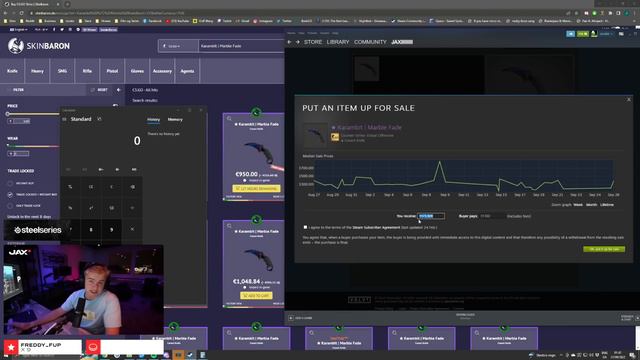Tick the Steam Subscriber Agreement checkbox
This screenshot has height=360, width=640.
tap(305, 227)
